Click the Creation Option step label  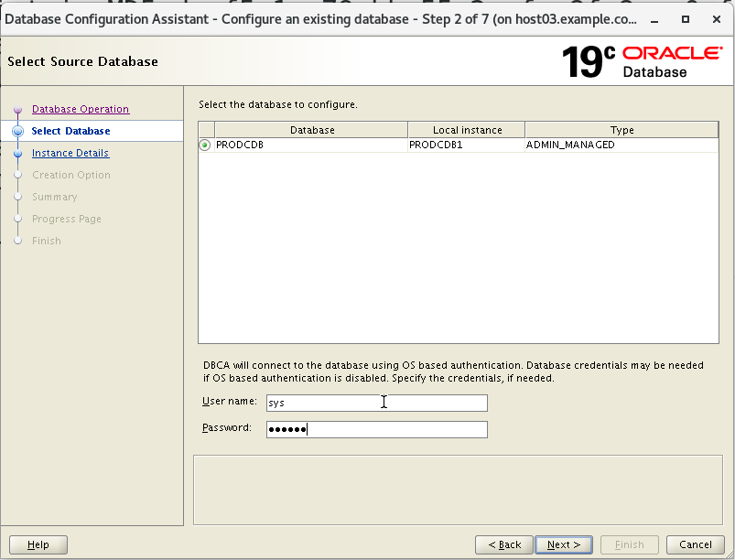[71, 175]
